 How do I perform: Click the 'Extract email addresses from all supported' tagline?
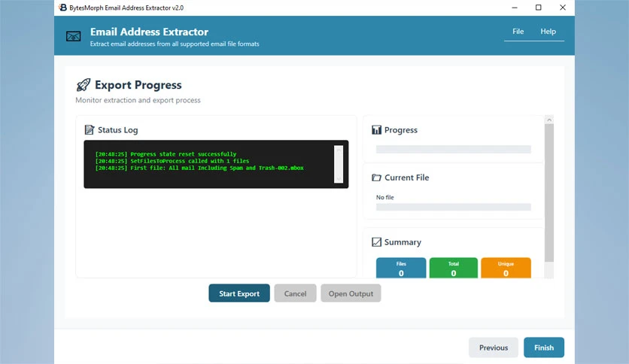click(175, 44)
